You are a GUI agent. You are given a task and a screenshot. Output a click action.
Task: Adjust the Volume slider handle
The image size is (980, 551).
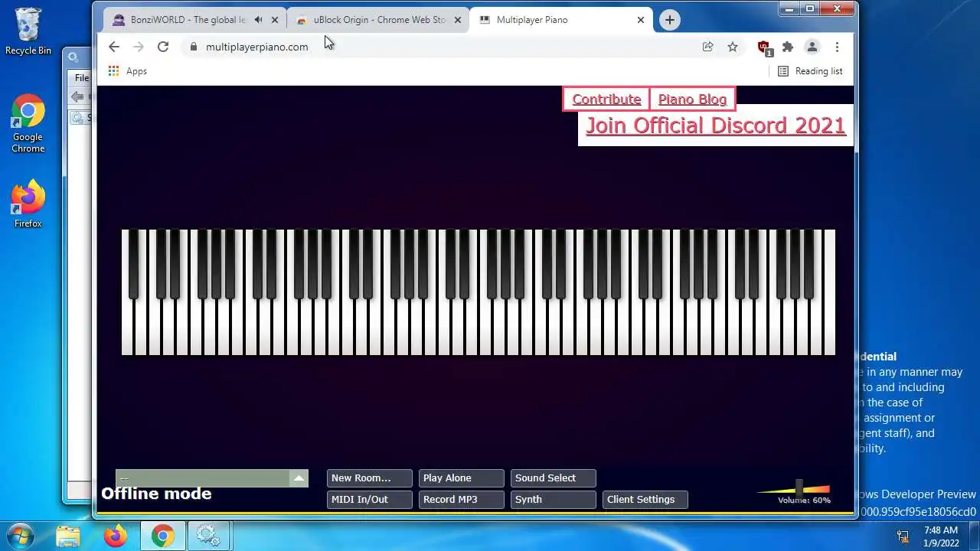[799, 487]
